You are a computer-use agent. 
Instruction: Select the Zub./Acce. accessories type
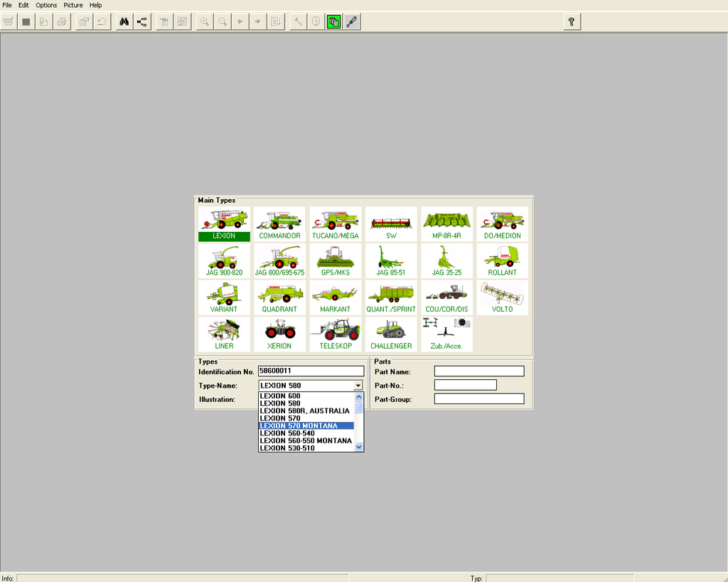(x=446, y=334)
